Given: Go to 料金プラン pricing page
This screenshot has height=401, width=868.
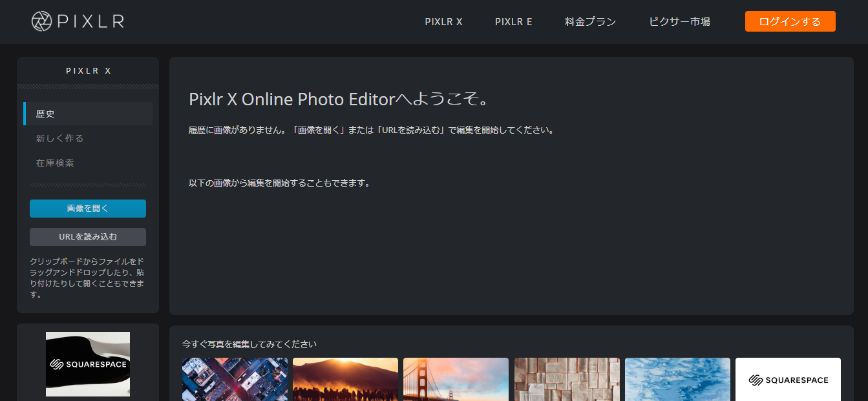Looking at the screenshot, I should (590, 21).
